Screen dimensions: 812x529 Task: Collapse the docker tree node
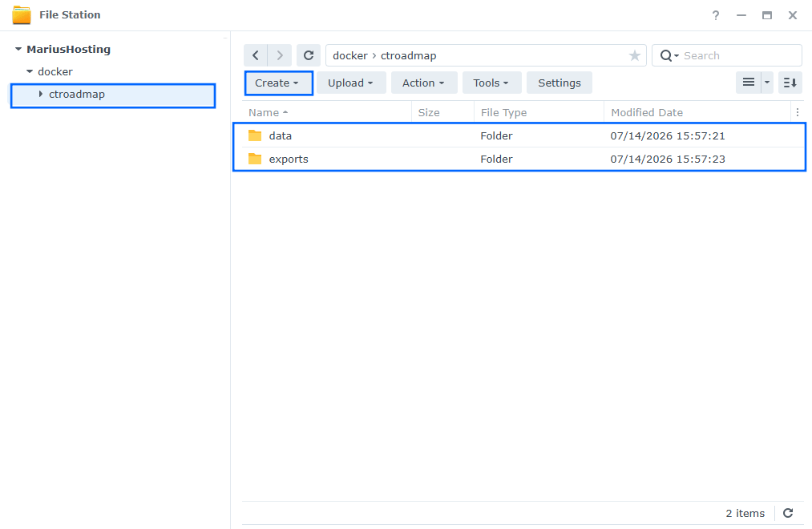click(x=30, y=71)
